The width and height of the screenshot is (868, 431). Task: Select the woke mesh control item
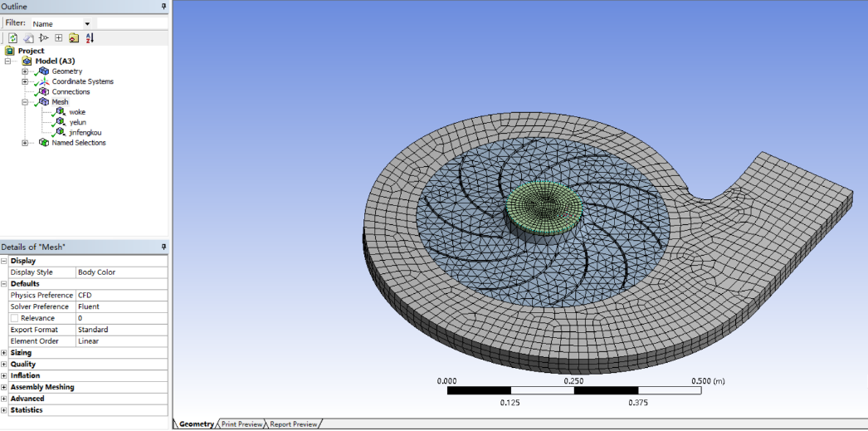76,112
